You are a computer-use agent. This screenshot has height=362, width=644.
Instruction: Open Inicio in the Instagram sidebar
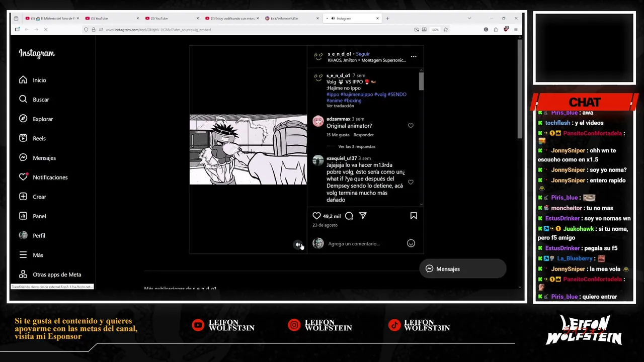pos(33,80)
